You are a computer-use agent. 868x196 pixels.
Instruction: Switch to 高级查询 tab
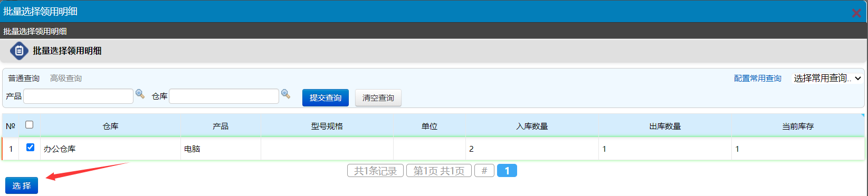point(66,78)
